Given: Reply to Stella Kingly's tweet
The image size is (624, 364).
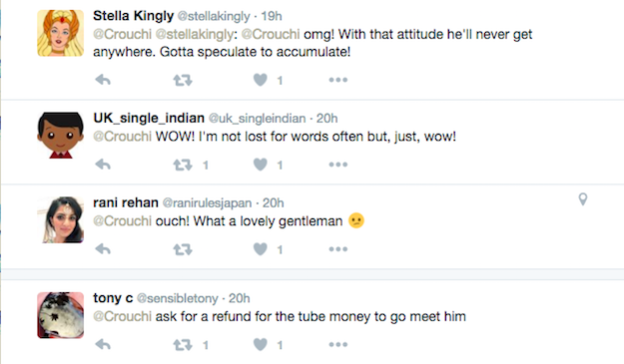Looking at the screenshot, I should click(103, 80).
